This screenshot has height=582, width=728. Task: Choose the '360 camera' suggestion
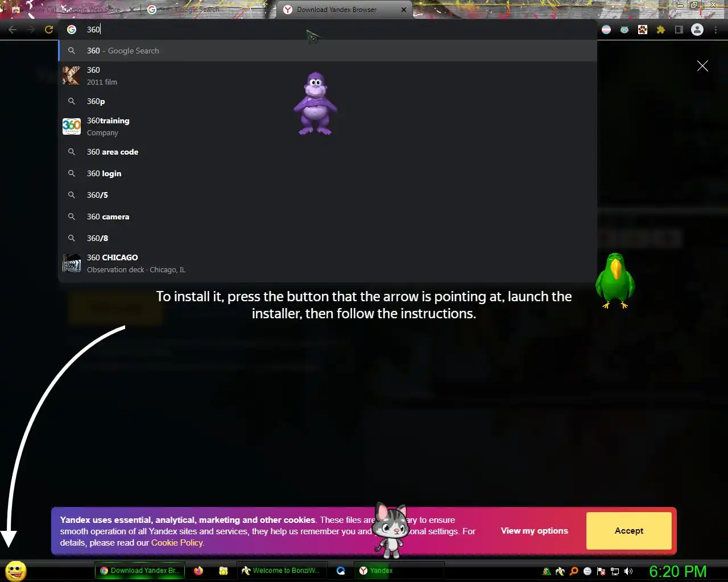(328, 217)
